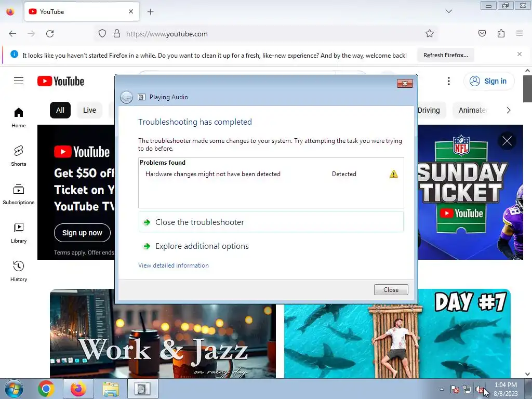Screen dimensions: 532x399
Task: Go to YouTube Home in sidebar
Action: click(x=19, y=117)
